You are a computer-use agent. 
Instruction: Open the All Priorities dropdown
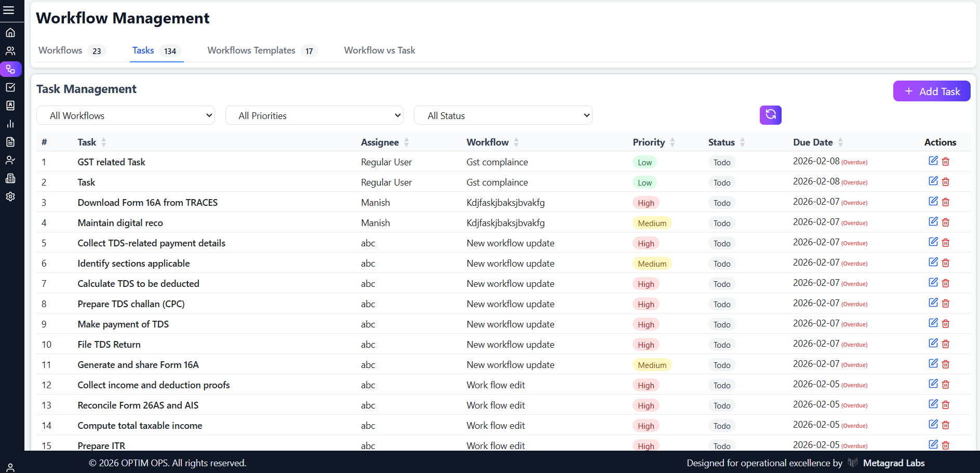[315, 115]
